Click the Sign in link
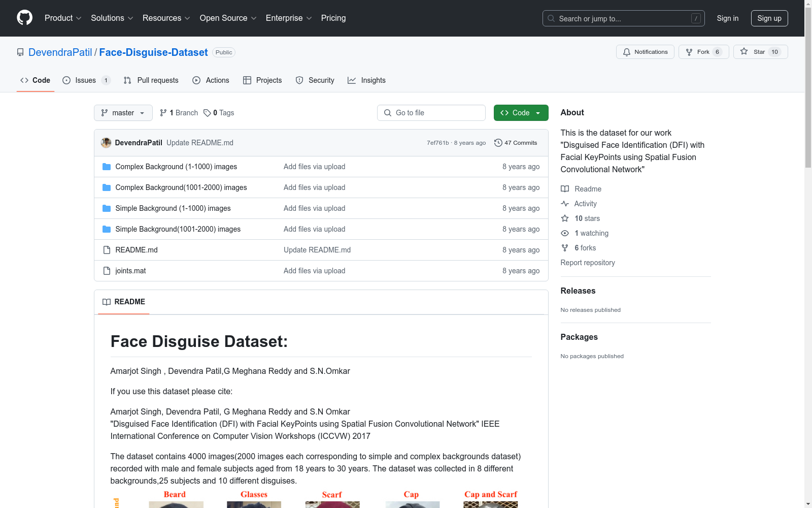This screenshot has width=812, height=508. coord(728,18)
